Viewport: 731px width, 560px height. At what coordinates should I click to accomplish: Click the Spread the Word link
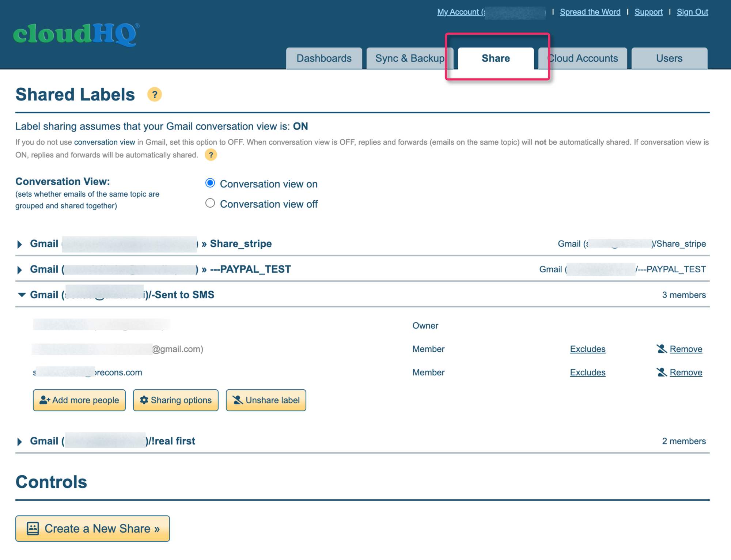click(590, 12)
